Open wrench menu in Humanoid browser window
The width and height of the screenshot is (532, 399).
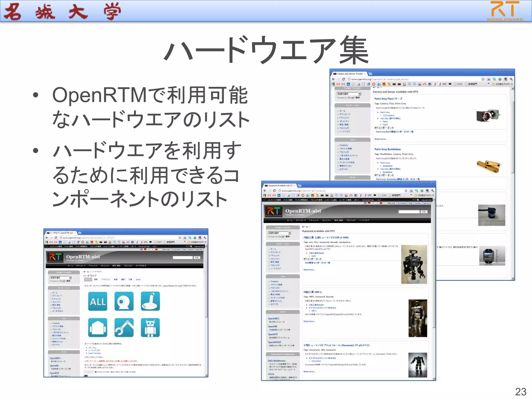click(x=432, y=191)
